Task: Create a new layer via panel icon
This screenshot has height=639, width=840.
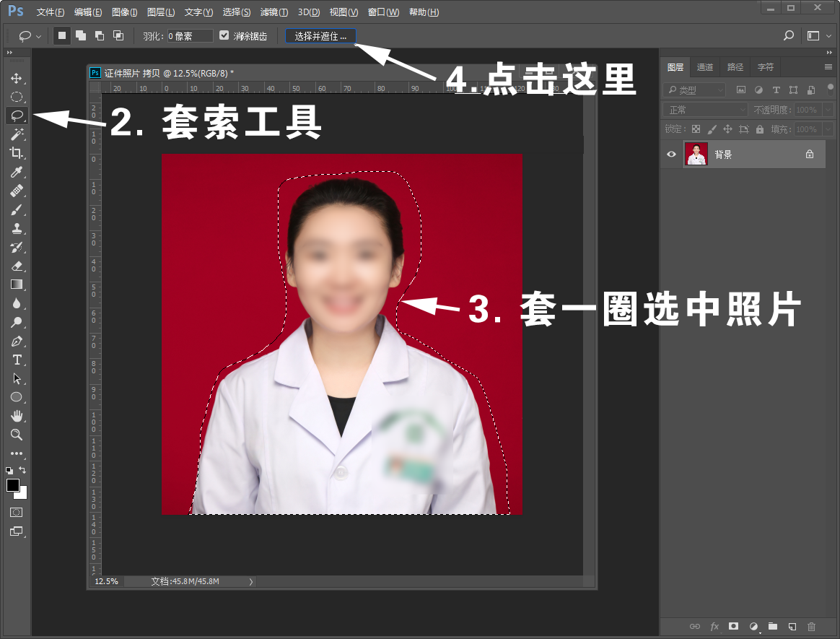Action: [x=792, y=626]
